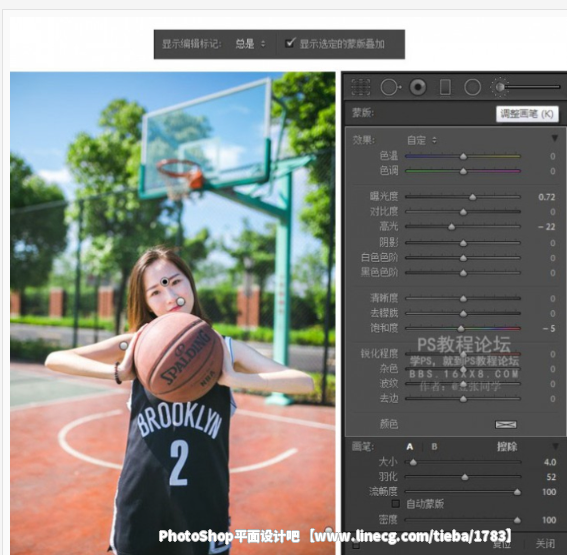Click the 阴影 slider handle
567x555 pixels.
(463, 243)
